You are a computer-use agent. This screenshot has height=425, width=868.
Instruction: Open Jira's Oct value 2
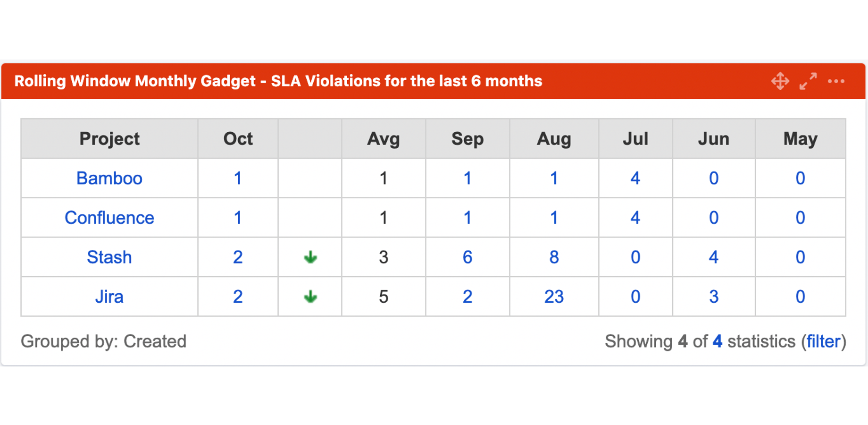[x=238, y=297]
